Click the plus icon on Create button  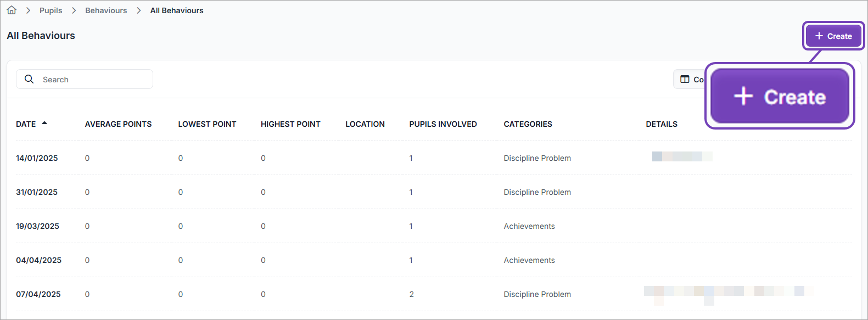(819, 36)
